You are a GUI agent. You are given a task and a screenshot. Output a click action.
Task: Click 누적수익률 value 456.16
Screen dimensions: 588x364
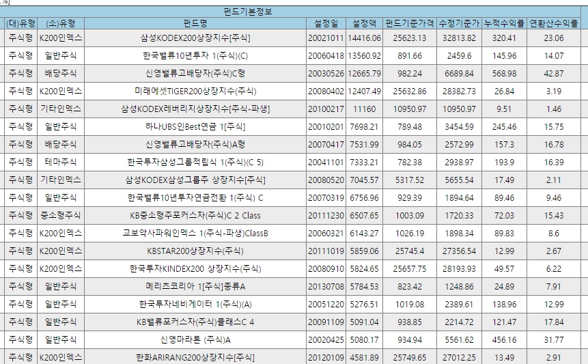click(504, 339)
